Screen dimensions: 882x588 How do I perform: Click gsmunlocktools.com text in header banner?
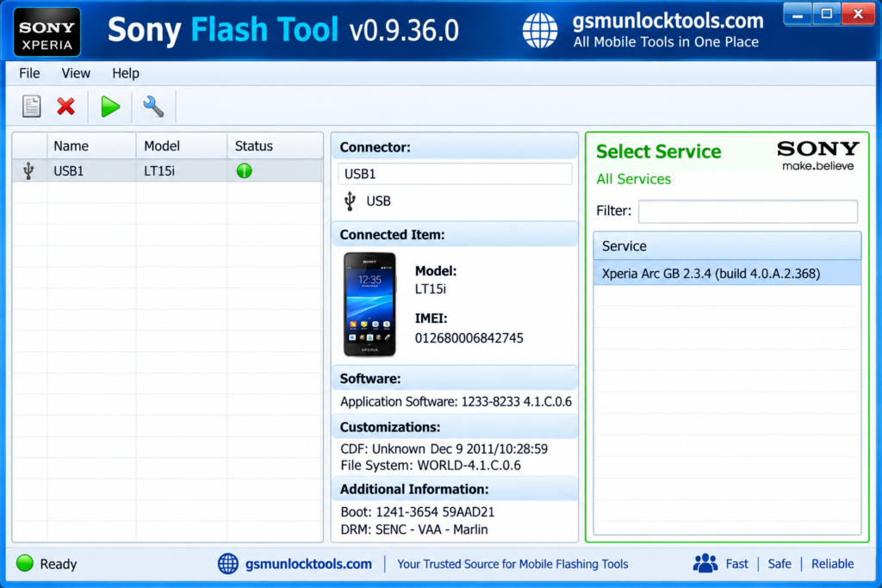coord(668,22)
